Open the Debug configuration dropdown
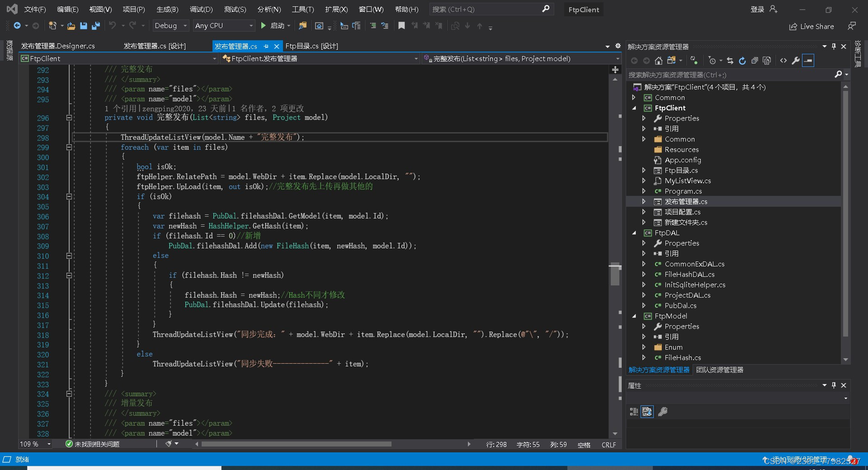Image resolution: width=868 pixels, height=470 pixels. (x=171, y=26)
